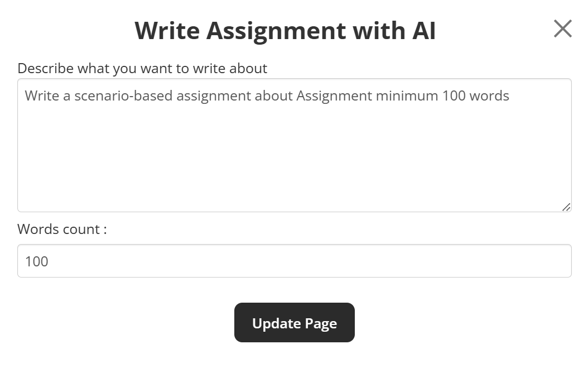588x368 pixels.
Task: Focus the Words count input field
Action: pos(294,261)
